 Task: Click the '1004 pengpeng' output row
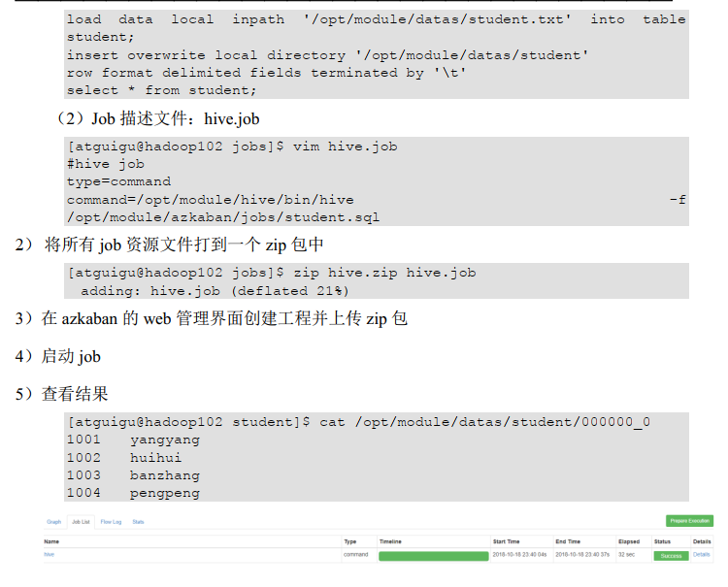tap(133, 493)
